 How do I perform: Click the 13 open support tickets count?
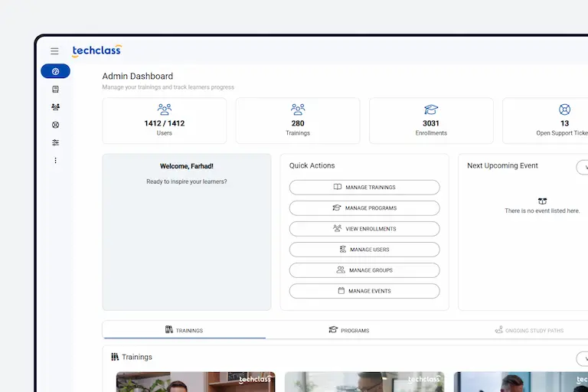564,123
